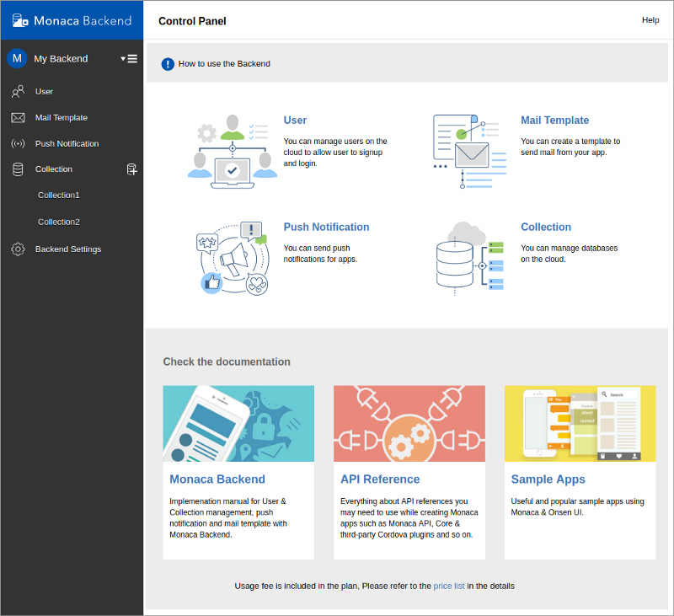Click the blue M avatar icon
This screenshot has height=616, width=674.
click(x=17, y=58)
